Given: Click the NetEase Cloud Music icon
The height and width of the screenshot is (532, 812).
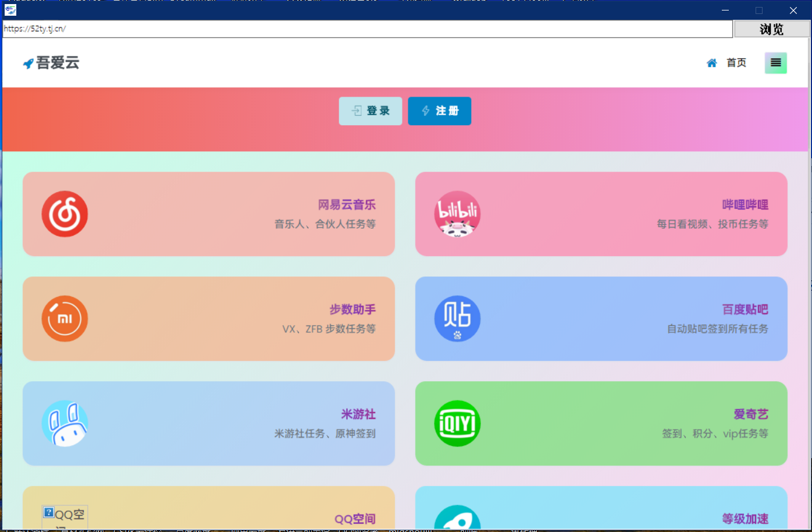Looking at the screenshot, I should [65, 214].
